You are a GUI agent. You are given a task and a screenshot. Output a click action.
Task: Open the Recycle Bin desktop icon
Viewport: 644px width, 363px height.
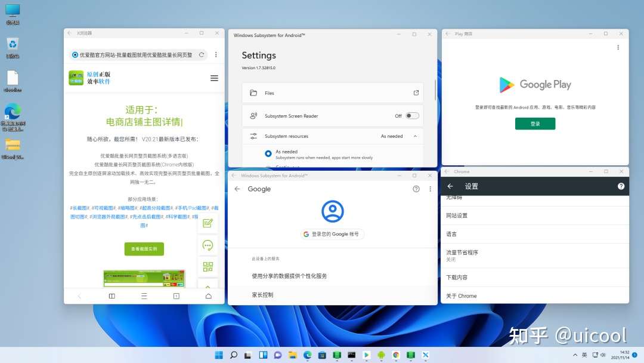(13, 48)
